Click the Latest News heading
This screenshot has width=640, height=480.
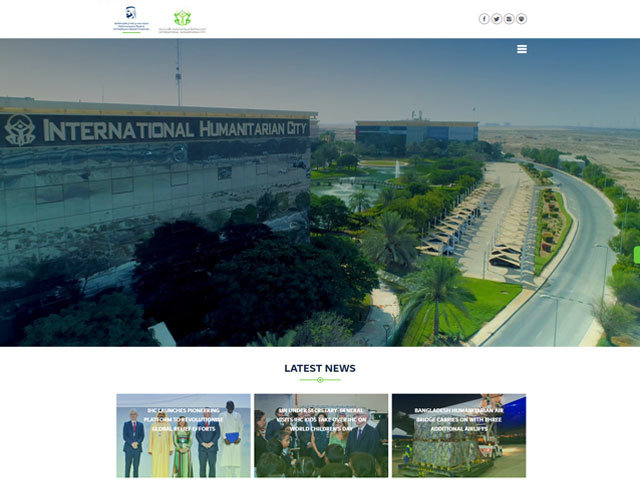point(320,368)
